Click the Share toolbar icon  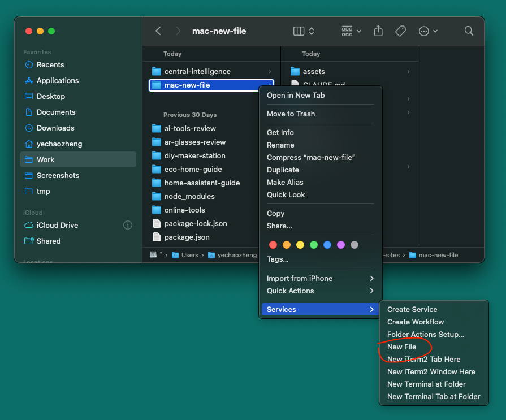coord(378,31)
